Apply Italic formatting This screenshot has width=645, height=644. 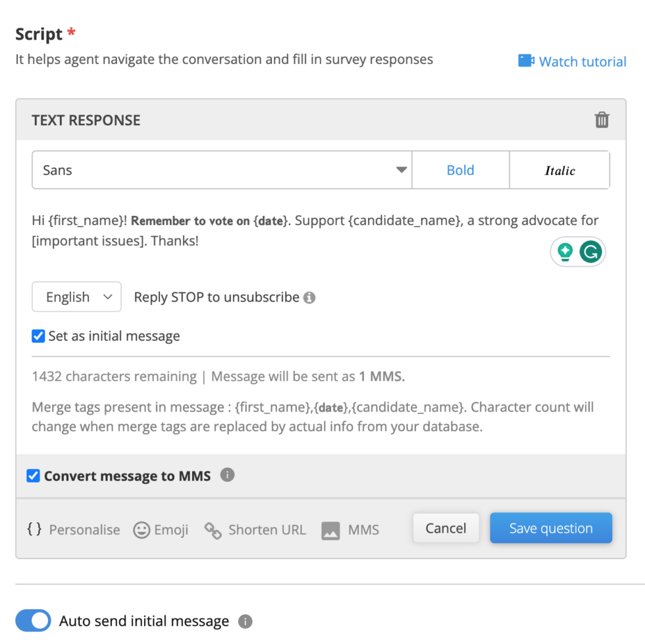pyautogui.click(x=559, y=170)
